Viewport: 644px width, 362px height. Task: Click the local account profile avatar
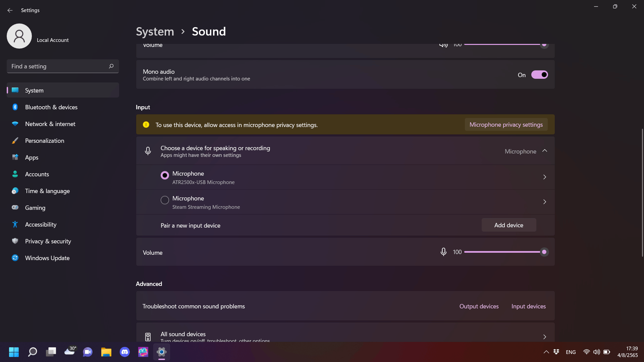[19, 36]
